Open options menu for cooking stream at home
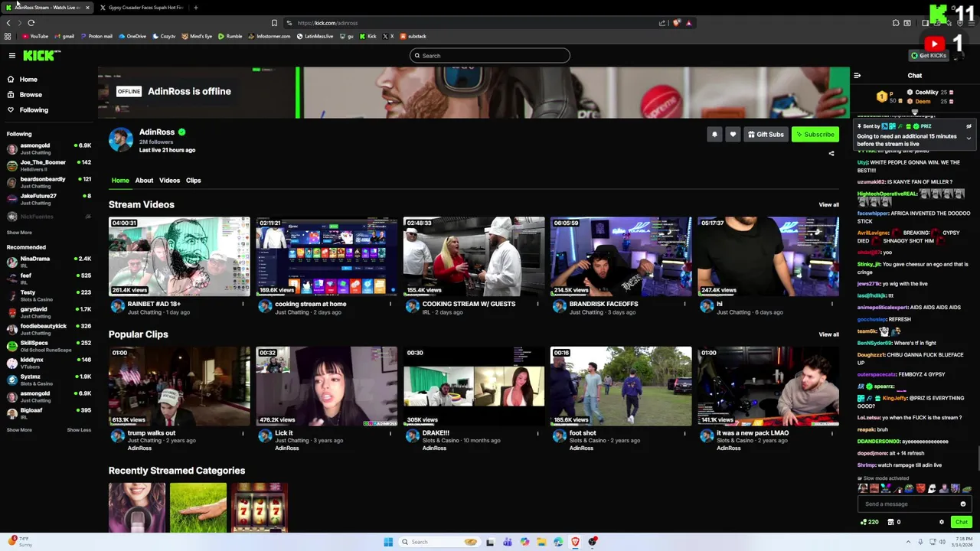Image resolution: width=980 pixels, height=551 pixels. (390, 305)
